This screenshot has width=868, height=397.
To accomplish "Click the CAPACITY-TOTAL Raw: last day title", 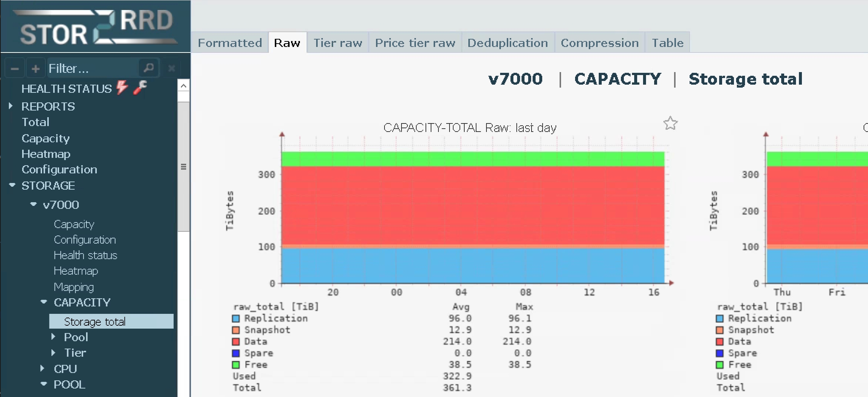I will [x=470, y=128].
